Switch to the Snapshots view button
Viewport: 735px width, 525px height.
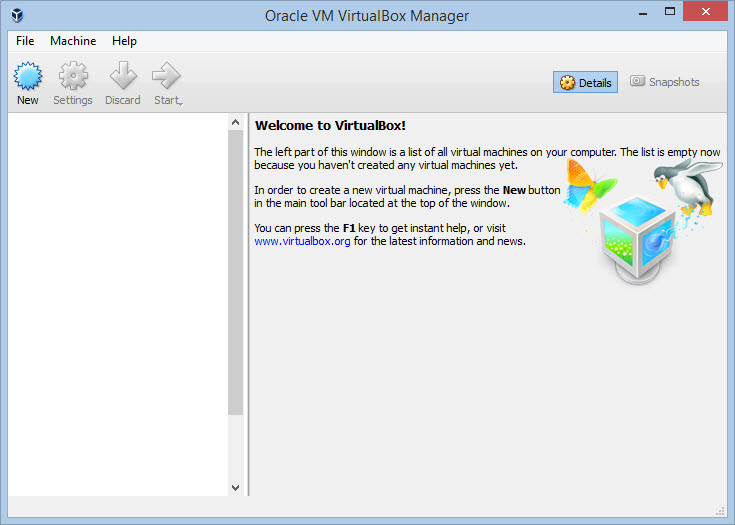pos(664,82)
